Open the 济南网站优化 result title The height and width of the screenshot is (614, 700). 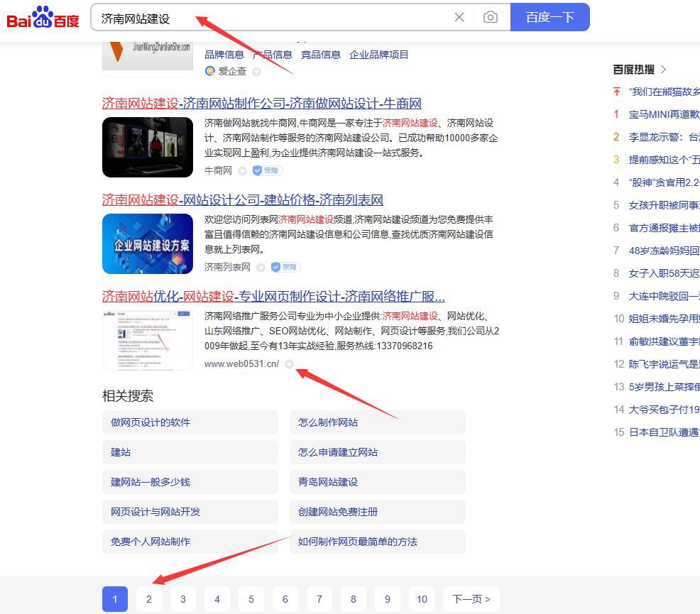[x=273, y=296]
